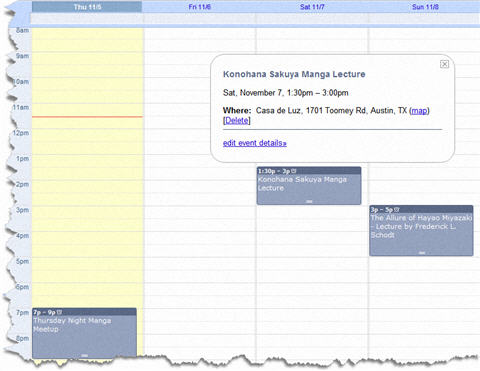
Task: Grab the resize handle of Miyazaki lecture event
Action: [422, 253]
